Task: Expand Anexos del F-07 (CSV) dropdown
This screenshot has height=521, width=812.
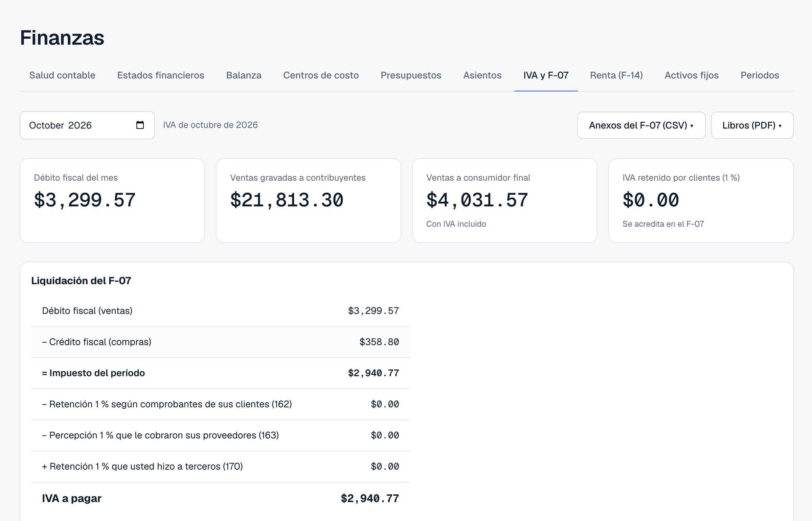Action: pos(641,125)
